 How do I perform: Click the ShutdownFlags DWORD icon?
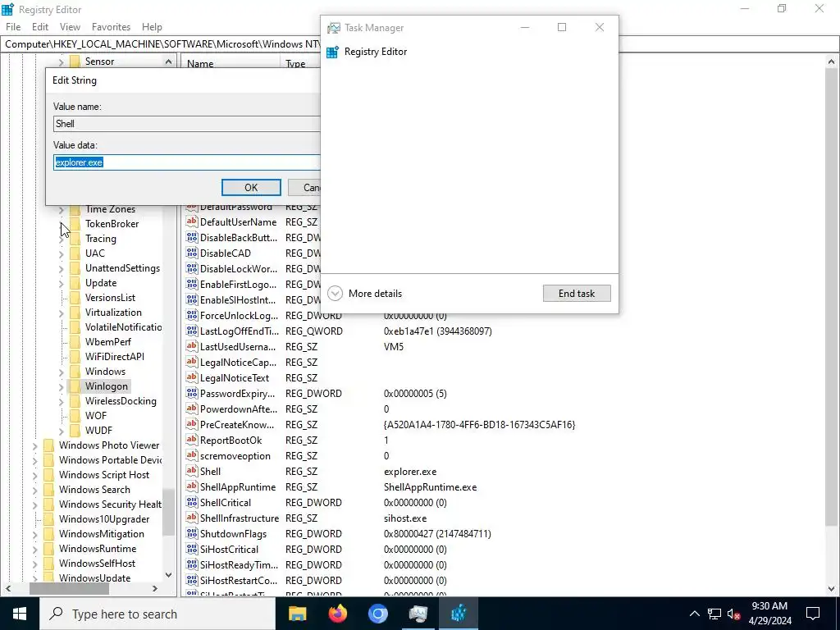click(191, 533)
